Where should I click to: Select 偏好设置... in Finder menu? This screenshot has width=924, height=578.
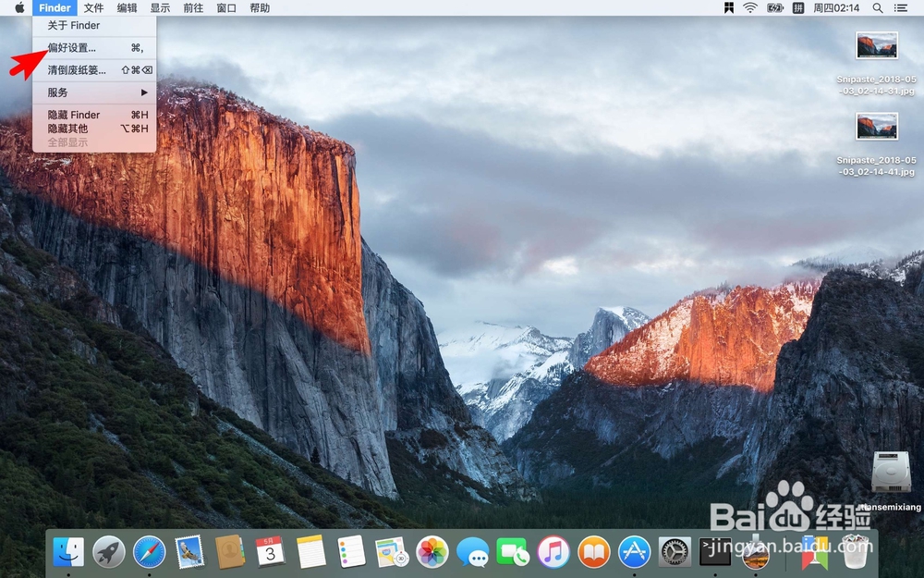pos(94,48)
